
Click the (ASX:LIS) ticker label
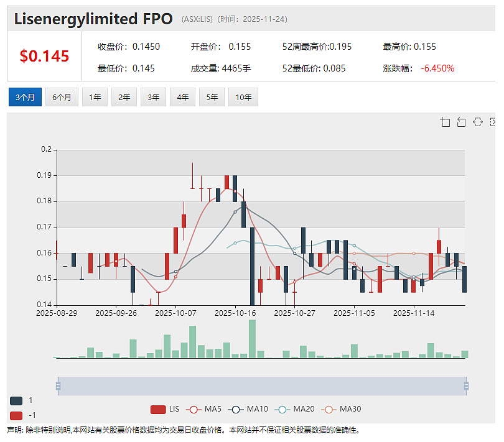[x=197, y=19]
